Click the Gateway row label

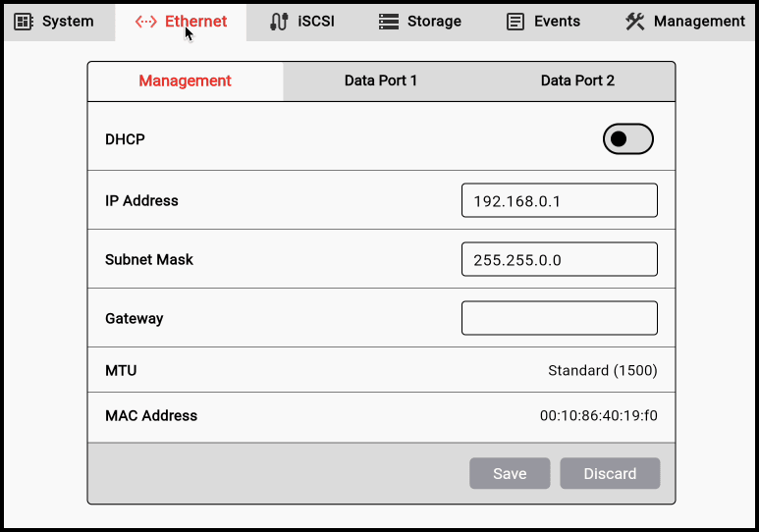135,318
